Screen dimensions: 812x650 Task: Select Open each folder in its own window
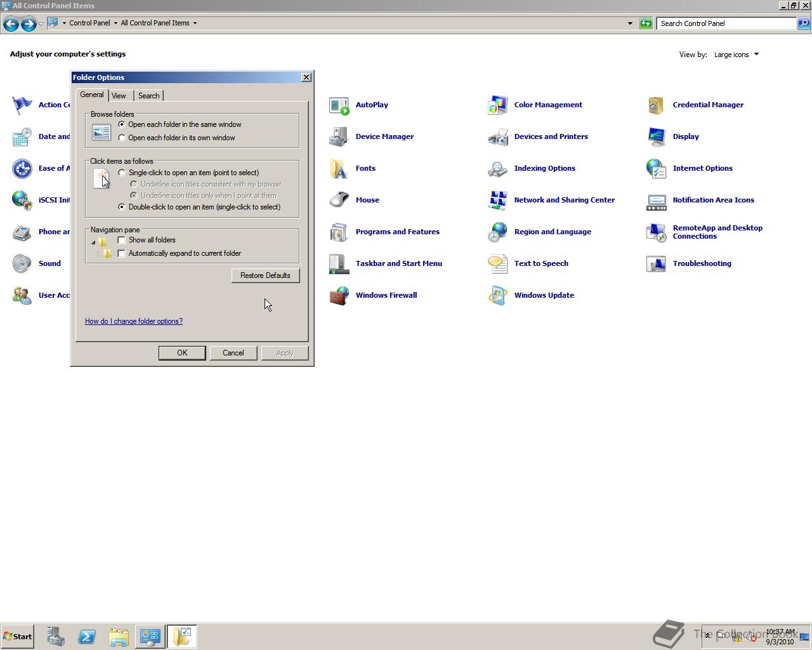tap(122, 138)
